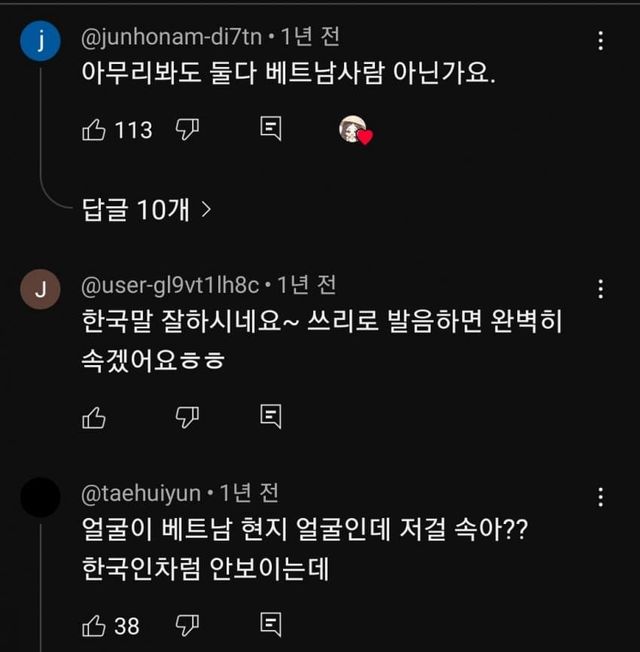Open options menu for @junhonam-di7tn comment

pyautogui.click(x=600, y=41)
